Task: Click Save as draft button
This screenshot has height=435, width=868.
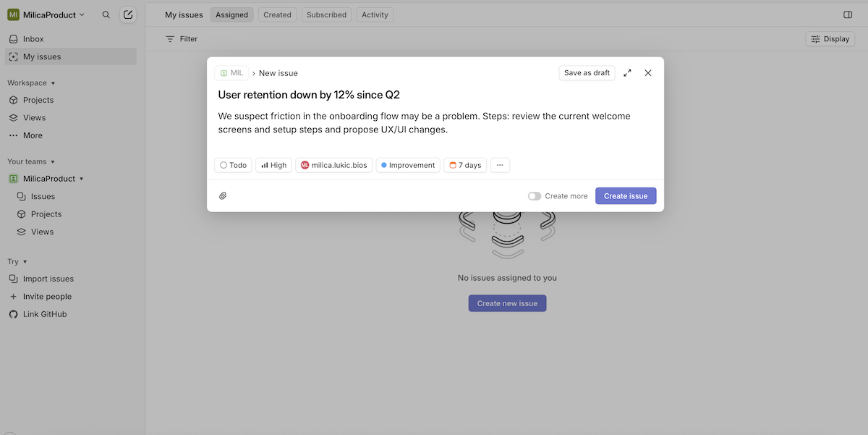Action: point(587,73)
